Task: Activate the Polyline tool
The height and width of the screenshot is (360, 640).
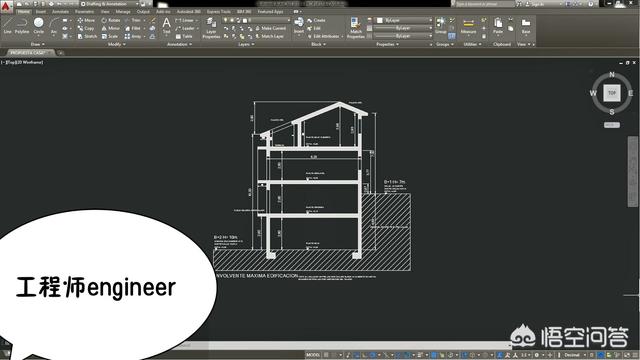Action: tap(22, 25)
